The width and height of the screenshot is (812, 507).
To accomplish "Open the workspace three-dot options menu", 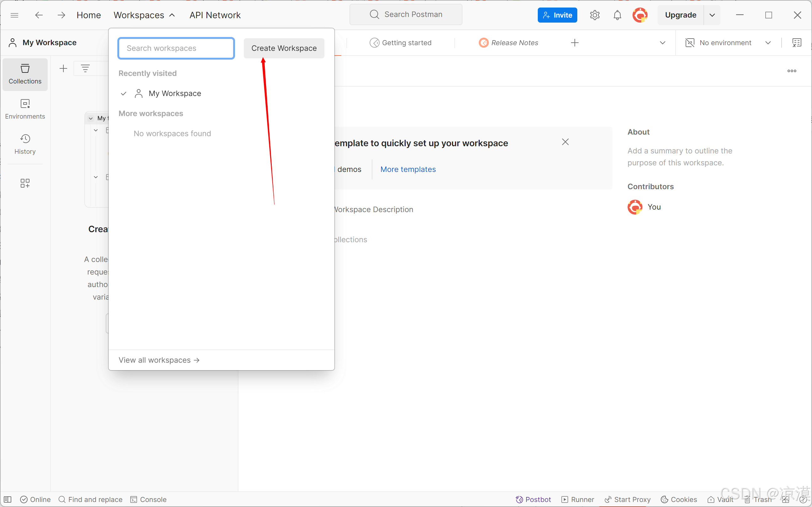I will (x=792, y=71).
